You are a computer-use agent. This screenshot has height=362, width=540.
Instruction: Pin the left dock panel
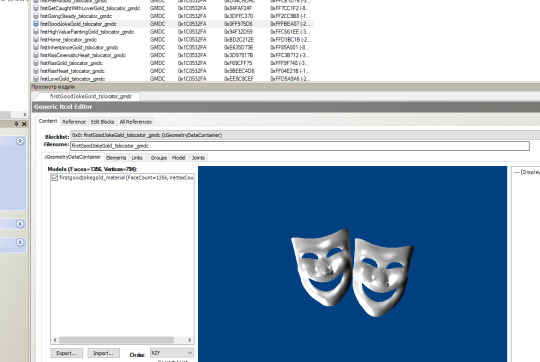point(16,124)
